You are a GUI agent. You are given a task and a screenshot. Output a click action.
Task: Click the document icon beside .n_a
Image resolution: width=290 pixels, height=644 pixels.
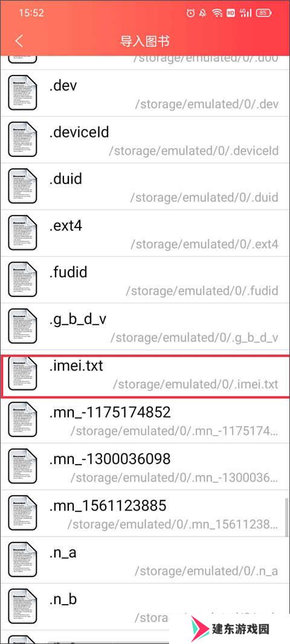(x=22, y=560)
